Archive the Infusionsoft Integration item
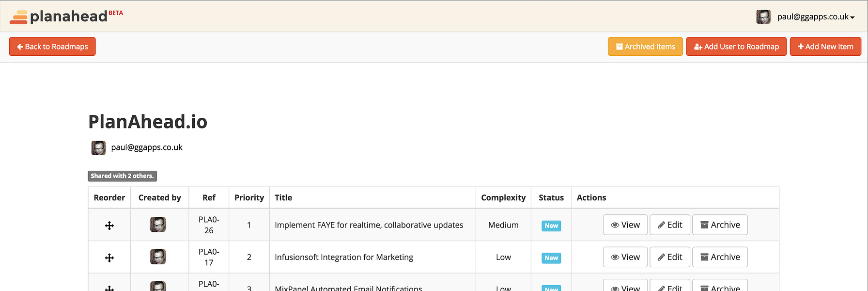The height and width of the screenshot is (291, 868). click(x=720, y=257)
